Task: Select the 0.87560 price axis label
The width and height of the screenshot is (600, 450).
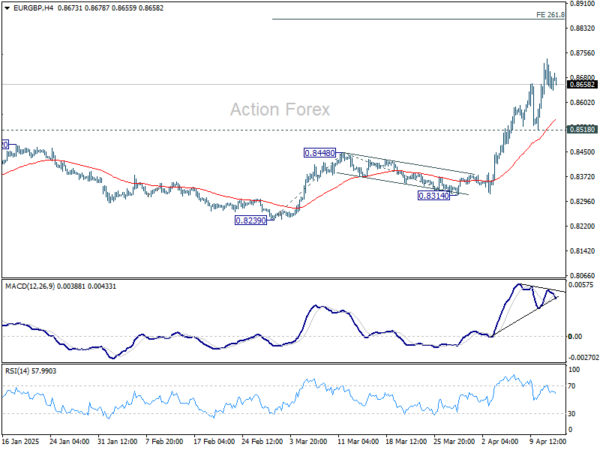Action: click(x=582, y=53)
